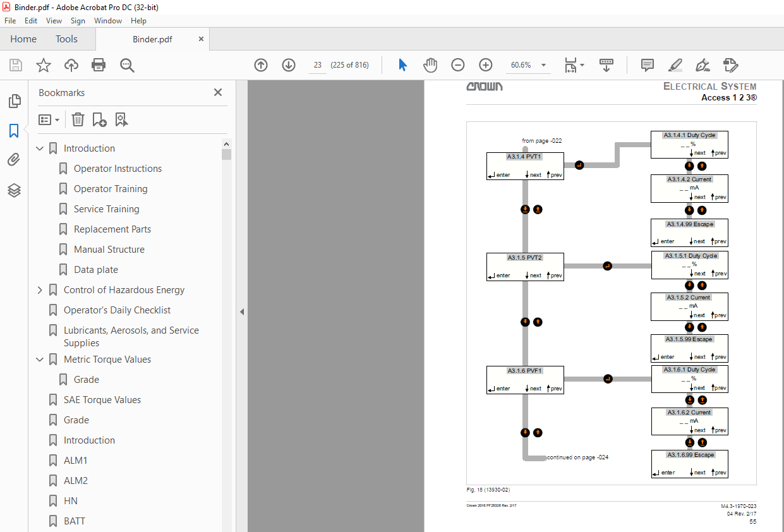
Task: Close the Binder.pdf tab
Action: point(202,39)
